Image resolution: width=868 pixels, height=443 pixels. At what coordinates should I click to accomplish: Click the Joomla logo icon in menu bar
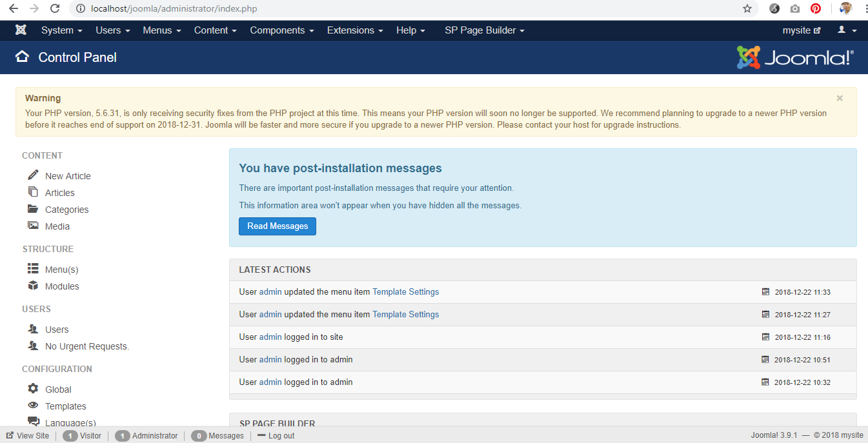21,30
